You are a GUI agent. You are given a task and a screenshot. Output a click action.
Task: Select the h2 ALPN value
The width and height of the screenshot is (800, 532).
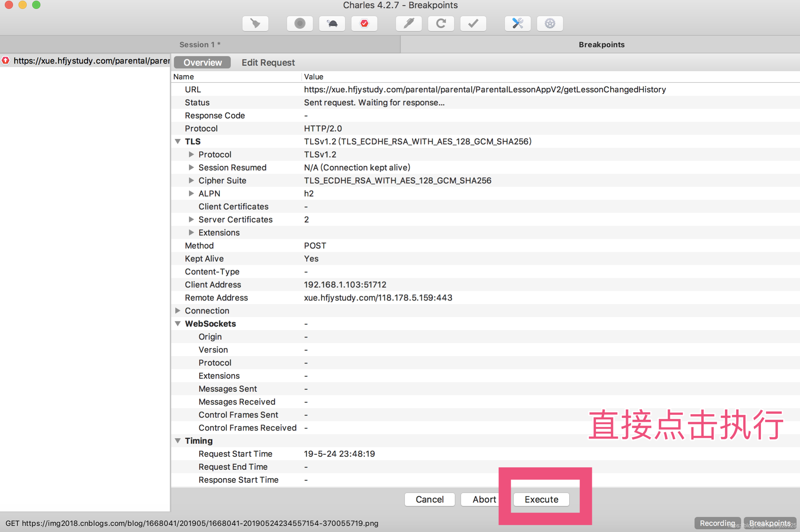coord(309,194)
